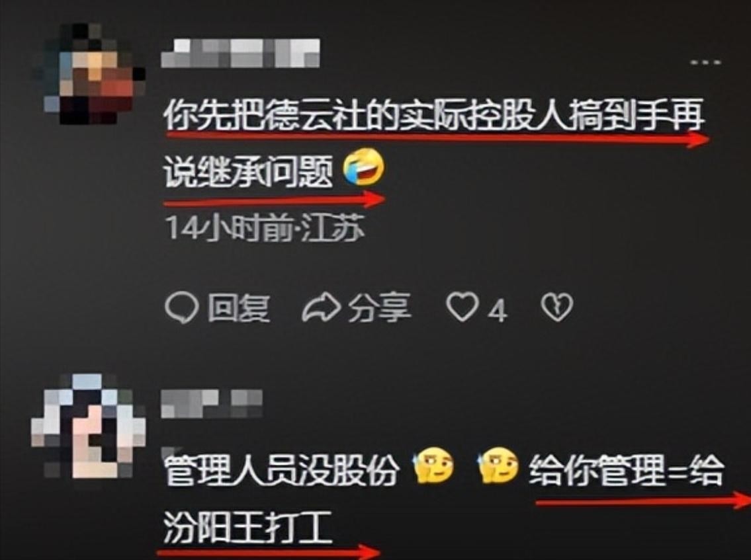
Task: Click the share arrow icon
Action: pos(322,307)
